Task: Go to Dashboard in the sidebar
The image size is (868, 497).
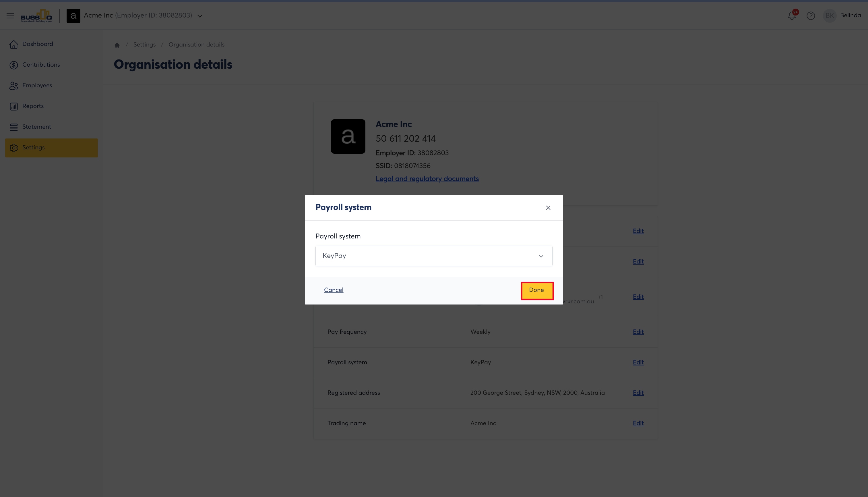Action: pyautogui.click(x=51, y=44)
